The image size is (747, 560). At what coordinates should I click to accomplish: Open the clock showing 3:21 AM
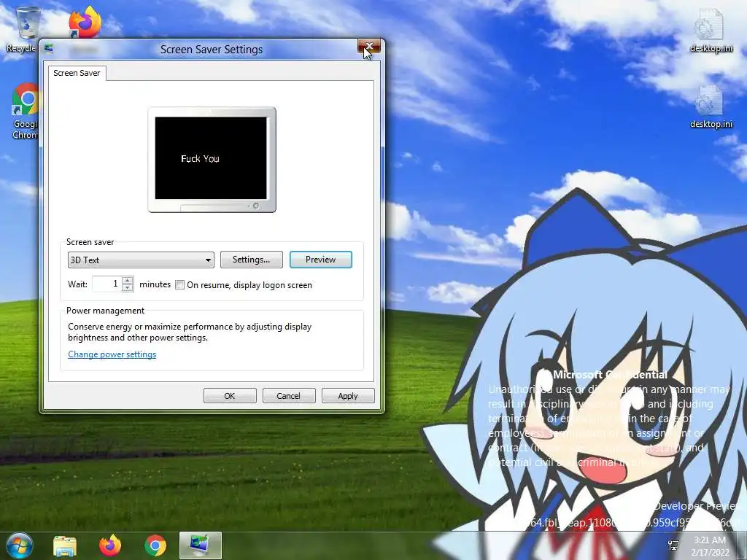tap(710, 545)
